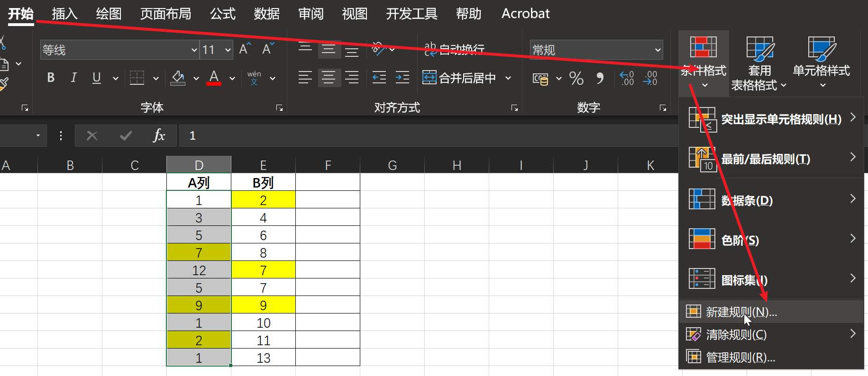Screen dimensions: 868x376
Task: Choose 管理规则 manage rules entry
Action: pos(771,357)
